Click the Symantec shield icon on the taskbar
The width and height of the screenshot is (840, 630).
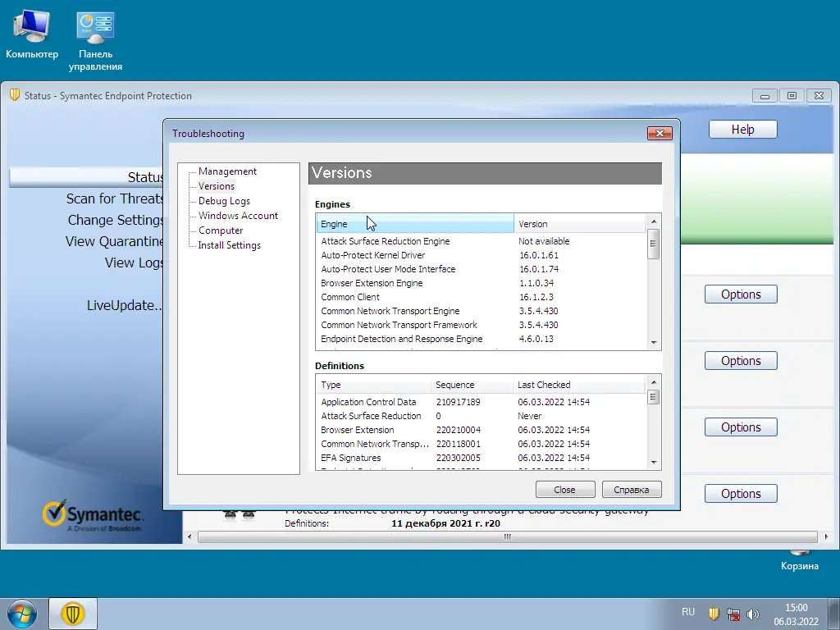pos(72,613)
